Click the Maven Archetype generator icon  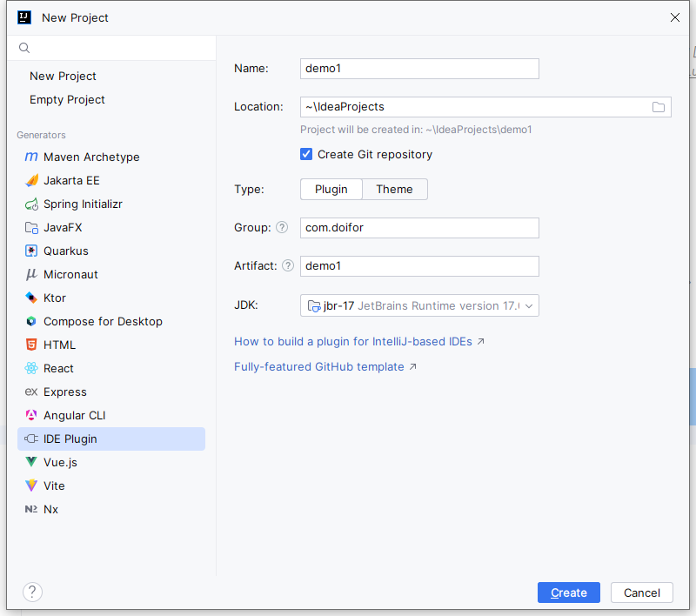tap(31, 157)
